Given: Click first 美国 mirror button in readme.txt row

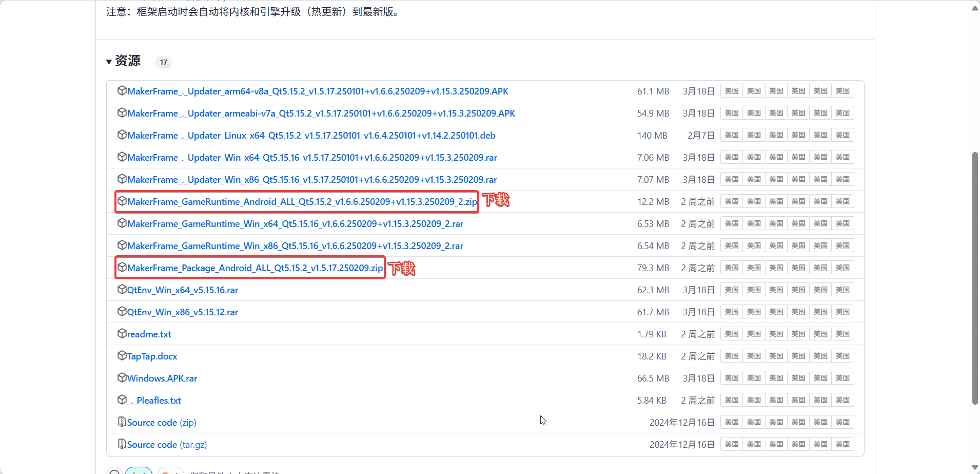Looking at the screenshot, I should (731, 334).
